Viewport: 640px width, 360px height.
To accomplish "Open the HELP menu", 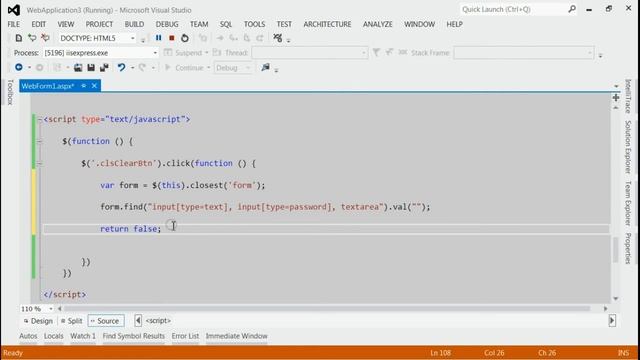I will click(454, 24).
